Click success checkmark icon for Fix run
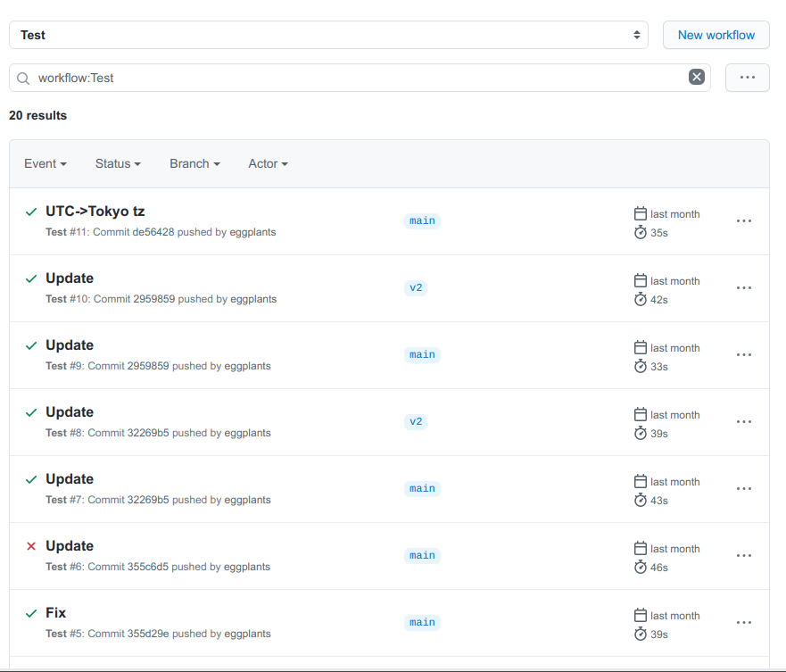Viewport: 786px width, 672px height. pos(31,613)
